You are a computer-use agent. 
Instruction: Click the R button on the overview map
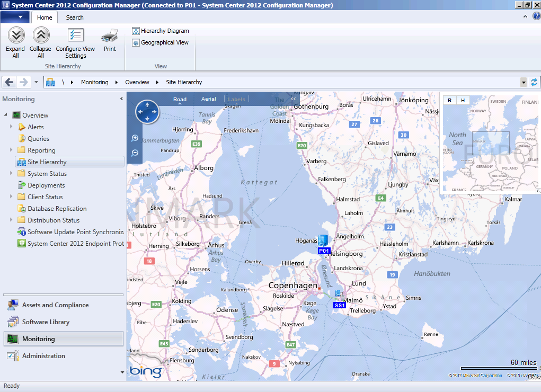[449, 100]
